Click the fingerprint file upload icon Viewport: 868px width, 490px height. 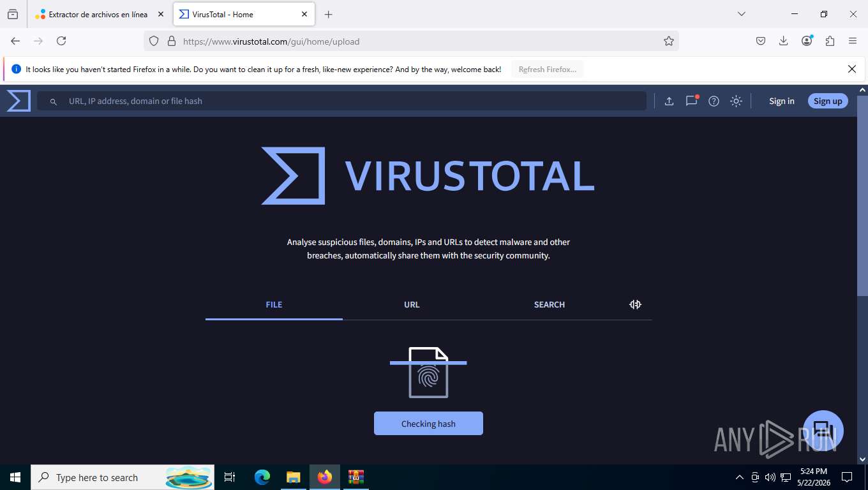428,373
